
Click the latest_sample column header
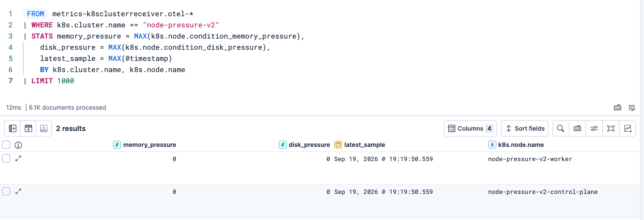pyautogui.click(x=365, y=145)
